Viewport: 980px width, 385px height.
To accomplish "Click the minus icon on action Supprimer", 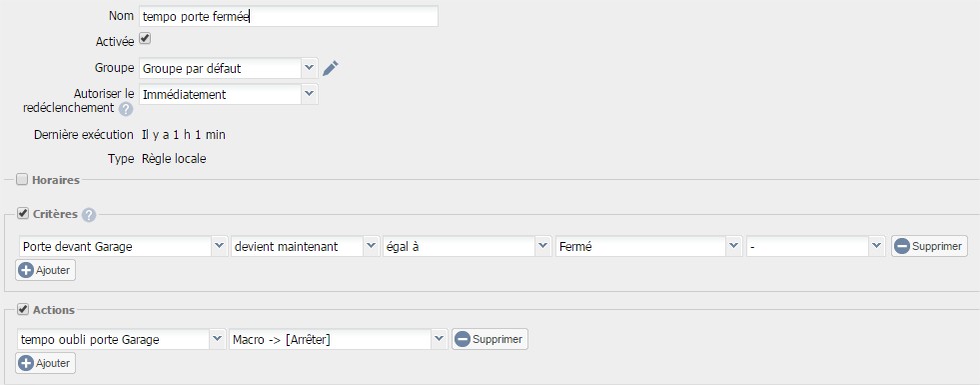I will coord(462,339).
